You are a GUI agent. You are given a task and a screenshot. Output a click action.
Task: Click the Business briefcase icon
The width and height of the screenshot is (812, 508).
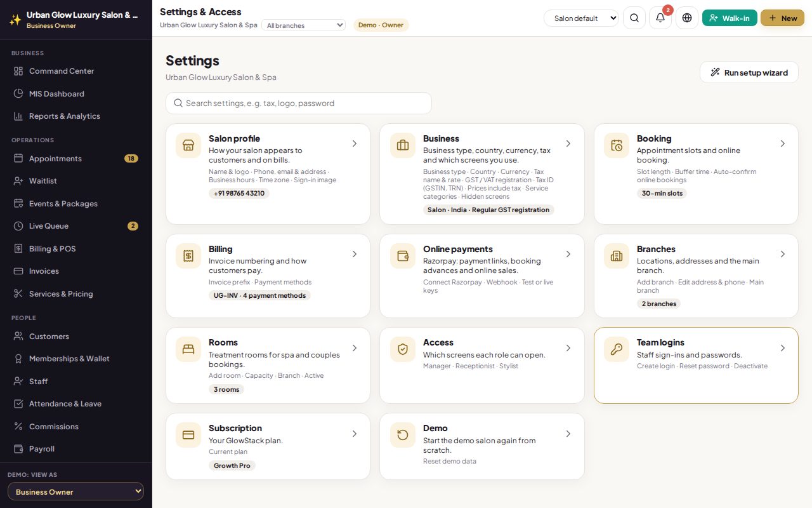point(403,145)
